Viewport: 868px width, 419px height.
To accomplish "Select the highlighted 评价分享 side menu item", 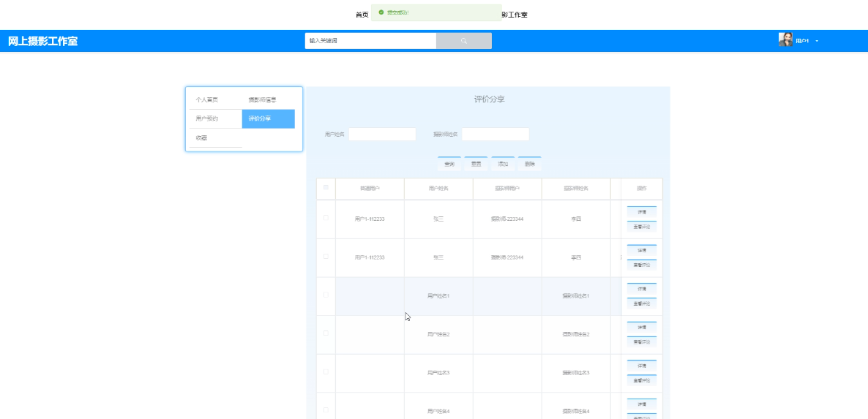I will [x=268, y=119].
